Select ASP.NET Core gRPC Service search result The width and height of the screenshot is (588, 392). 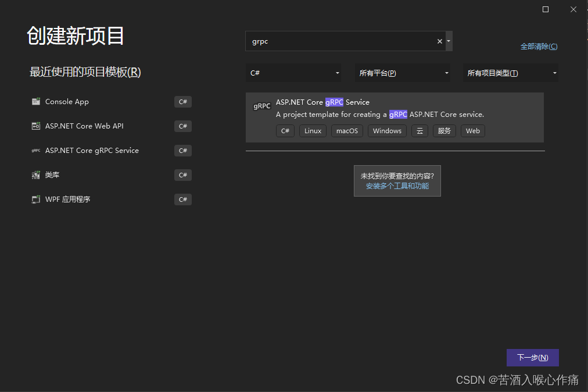395,117
